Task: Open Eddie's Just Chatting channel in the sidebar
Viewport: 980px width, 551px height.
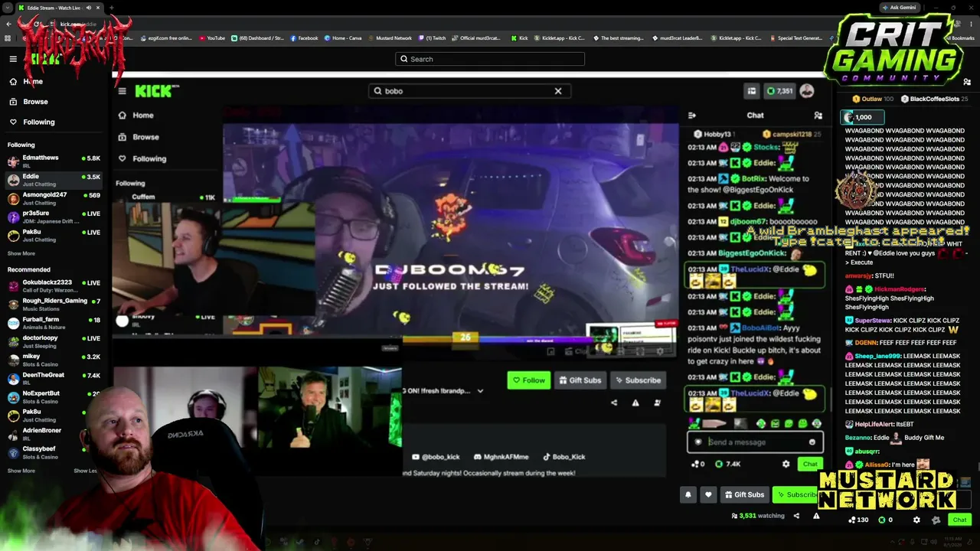Action: click(54, 180)
